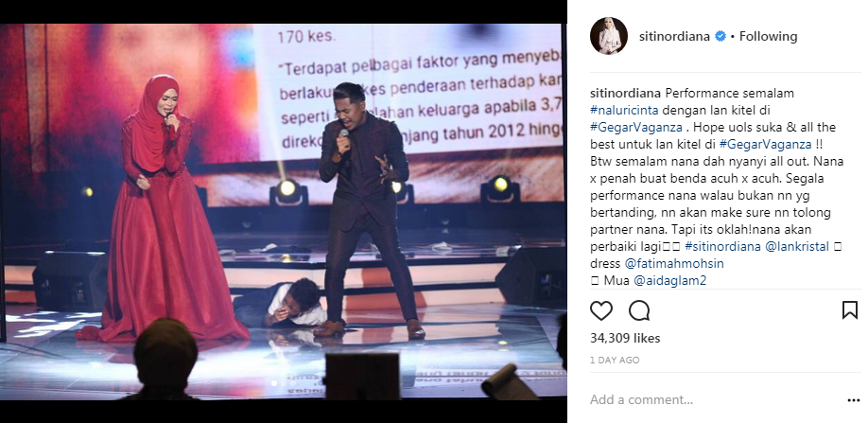Select the second carousel dot indicator
This screenshot has height=423, width=868.
(x=284, y=382)
